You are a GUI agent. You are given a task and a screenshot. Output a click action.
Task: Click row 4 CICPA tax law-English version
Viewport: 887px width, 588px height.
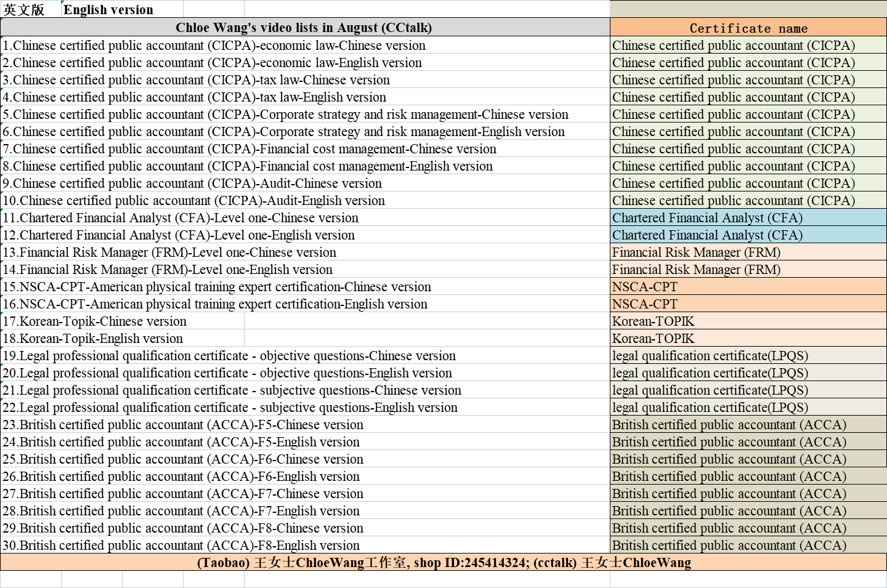tap(195, 97)
